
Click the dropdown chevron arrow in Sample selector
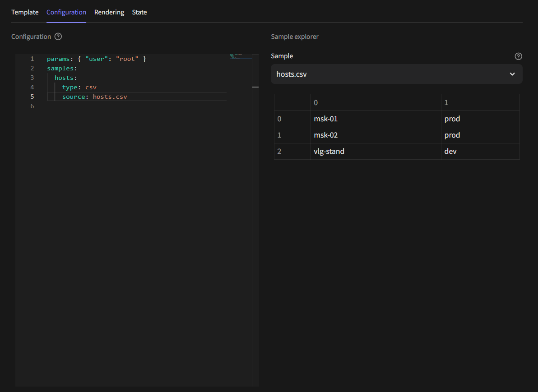click(512, 74)
